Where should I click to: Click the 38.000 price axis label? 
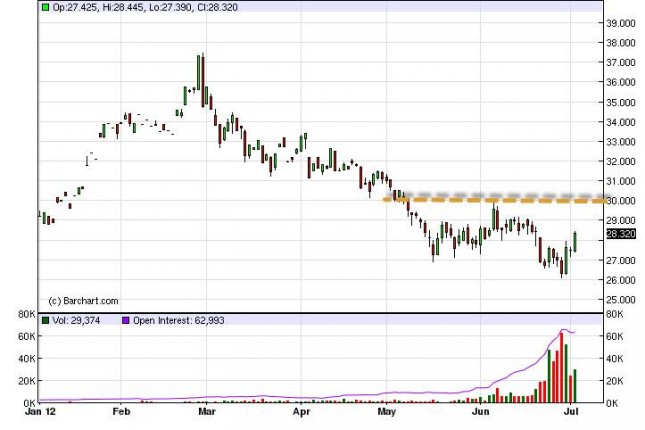(x=621, y=43)
